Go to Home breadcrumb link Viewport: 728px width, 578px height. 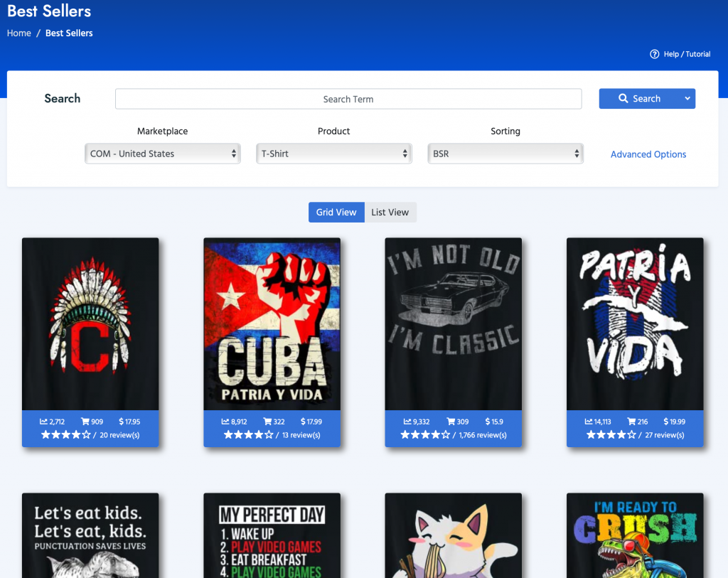19,33
